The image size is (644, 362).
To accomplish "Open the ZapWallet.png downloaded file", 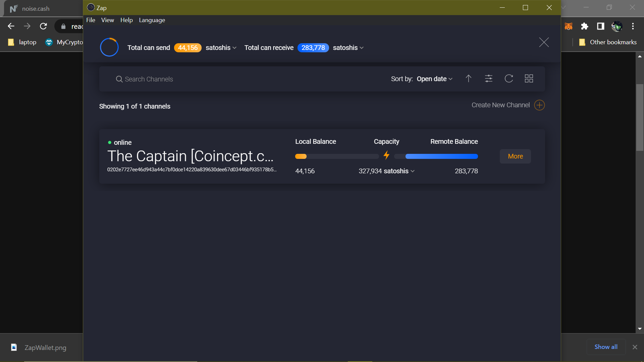I will click(45, 348).
